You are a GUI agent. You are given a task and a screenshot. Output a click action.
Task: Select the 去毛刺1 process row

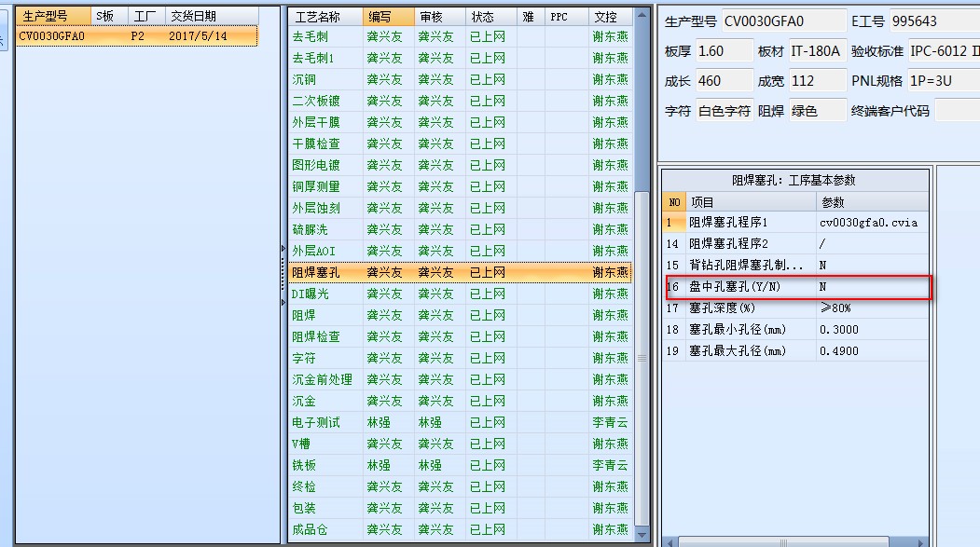pos(461,58)
